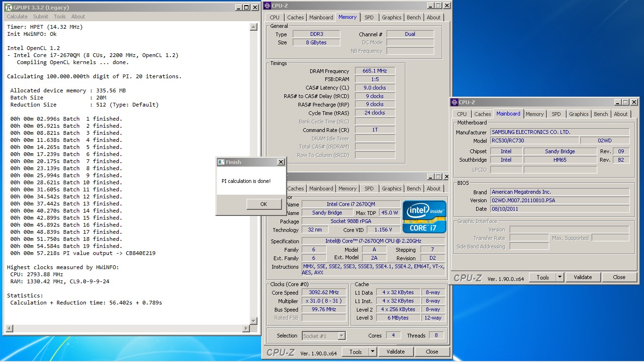644x362 pixels.
Task: Click Validate in Mainboard CPU-Z window
Action: point(583,277)
